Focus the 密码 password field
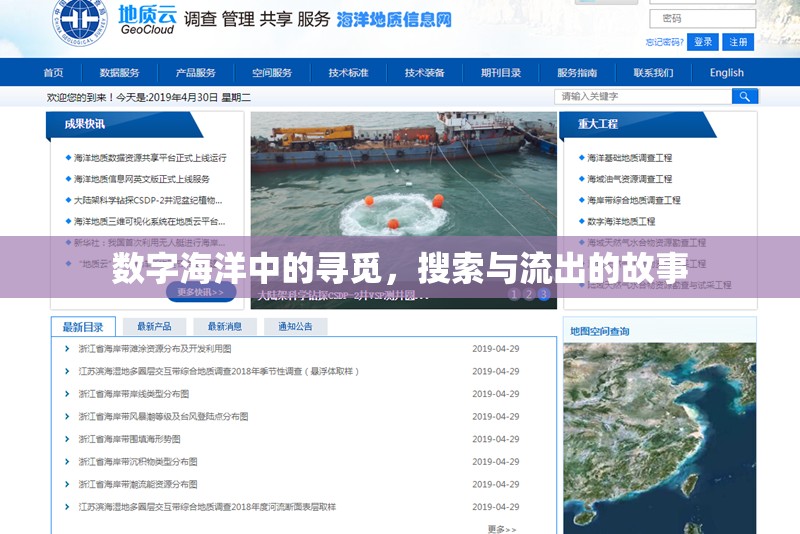 click(x=703, y=18)
